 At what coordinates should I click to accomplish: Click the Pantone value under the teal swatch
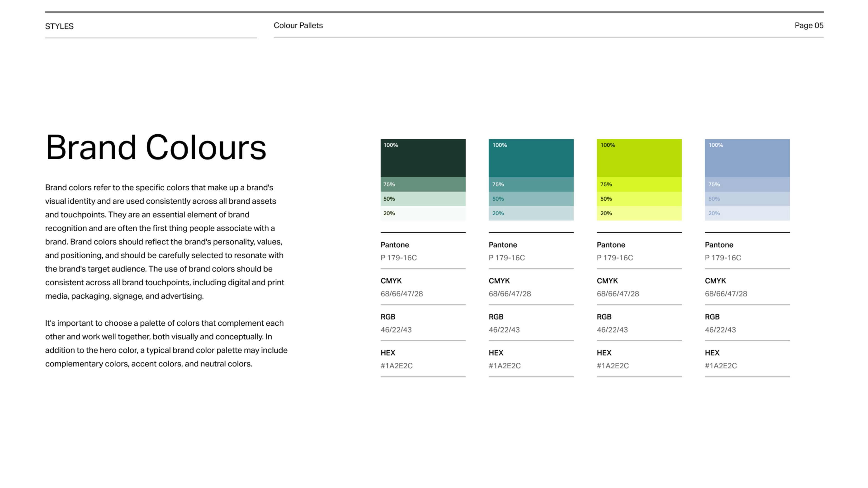click(506, 258)
